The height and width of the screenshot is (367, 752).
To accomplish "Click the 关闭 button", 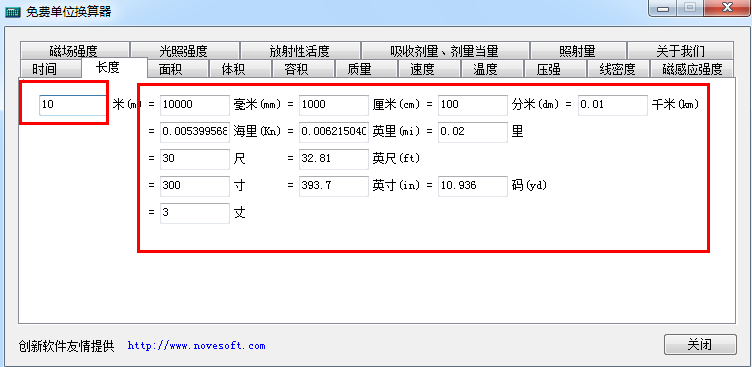I will point(700,344).
